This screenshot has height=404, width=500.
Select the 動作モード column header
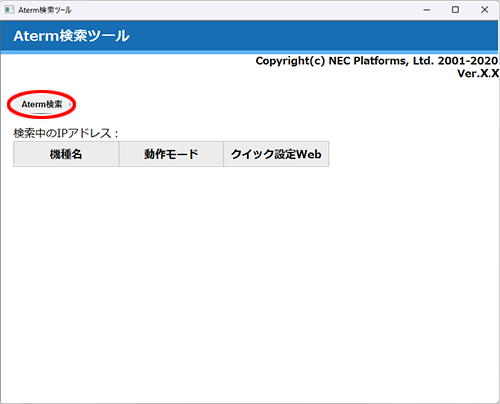pyautogui.click(x=171, y=154)
